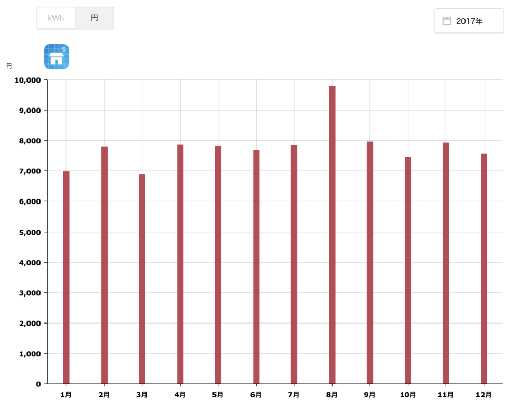Screen dimensions: 532x417
Task: Select the 円 unit toggle
Action: 95,18
